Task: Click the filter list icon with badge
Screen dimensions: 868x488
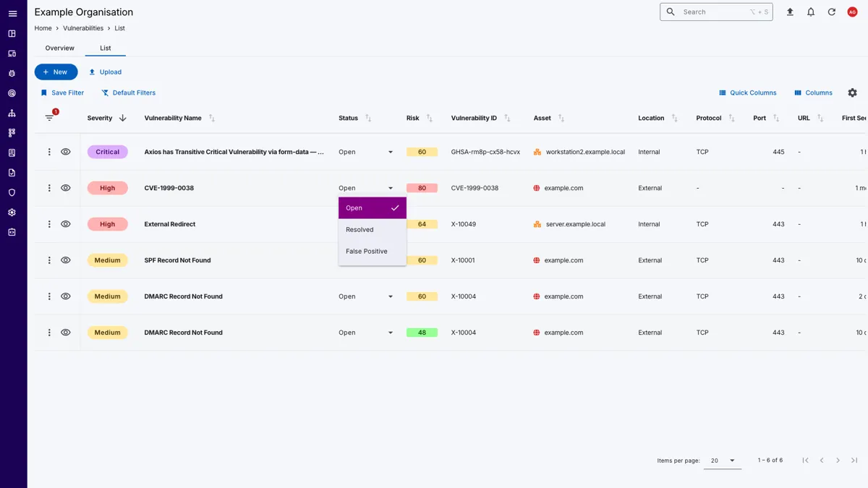Action: [x=49, y=118]
